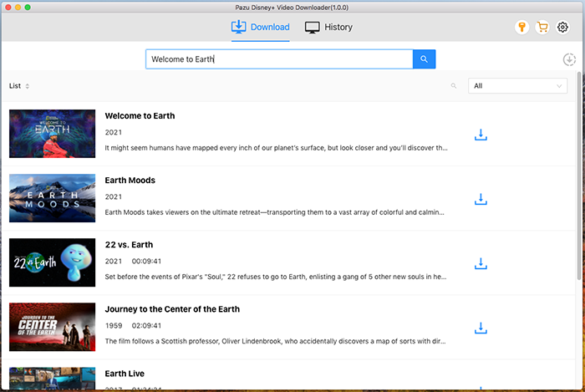The height and width of the screenshot is (392, 585).
Task: Click the blue search magnifier button
Action: click(424, 59)
